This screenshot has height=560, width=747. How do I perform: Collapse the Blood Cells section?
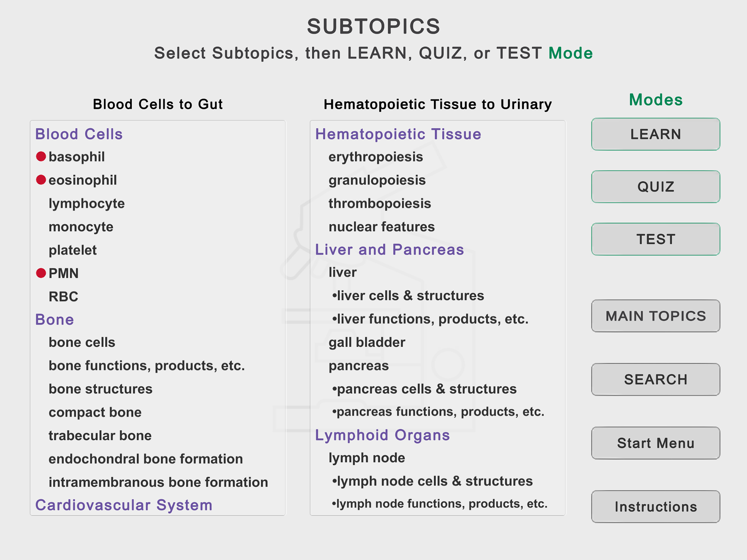point(79,134)
